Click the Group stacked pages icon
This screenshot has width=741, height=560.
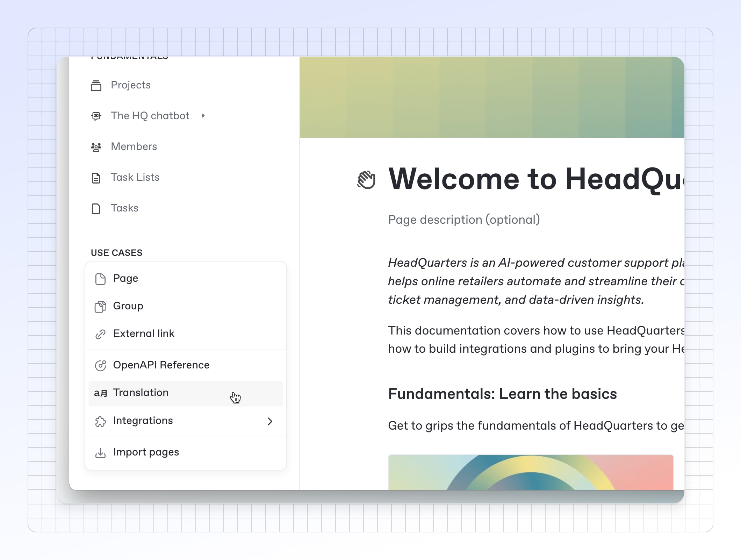[x=100, y=307]
